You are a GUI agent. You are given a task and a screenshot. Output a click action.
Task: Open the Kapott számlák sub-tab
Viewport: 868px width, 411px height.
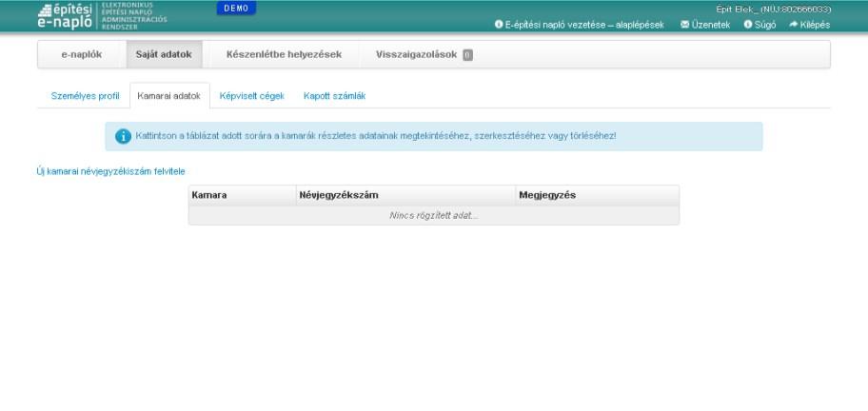point(334,96)
